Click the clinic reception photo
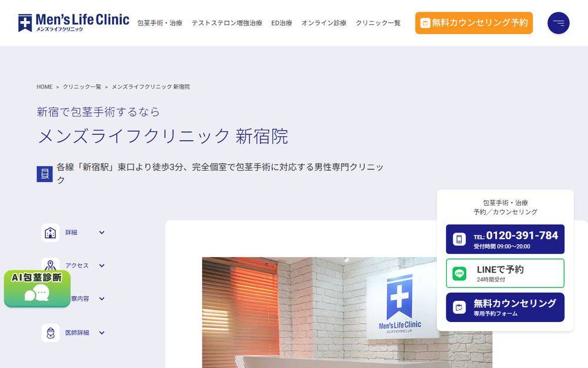This screenshot has width=588, height=368. click(347, 313)
